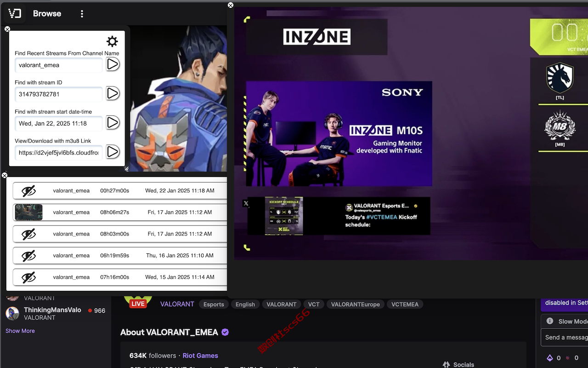Click the X logo on the schedule post
This screenshot has width=588, height=368.
coord(246,203)
